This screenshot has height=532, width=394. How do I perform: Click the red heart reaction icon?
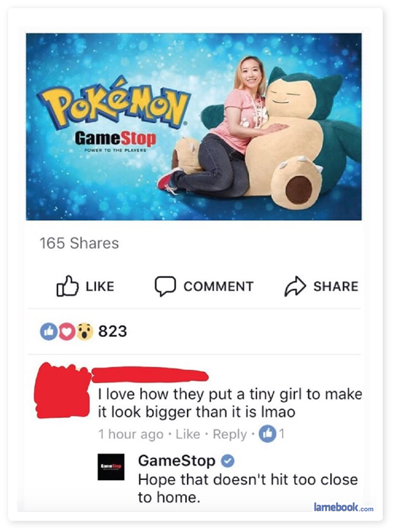pos(67,331)
